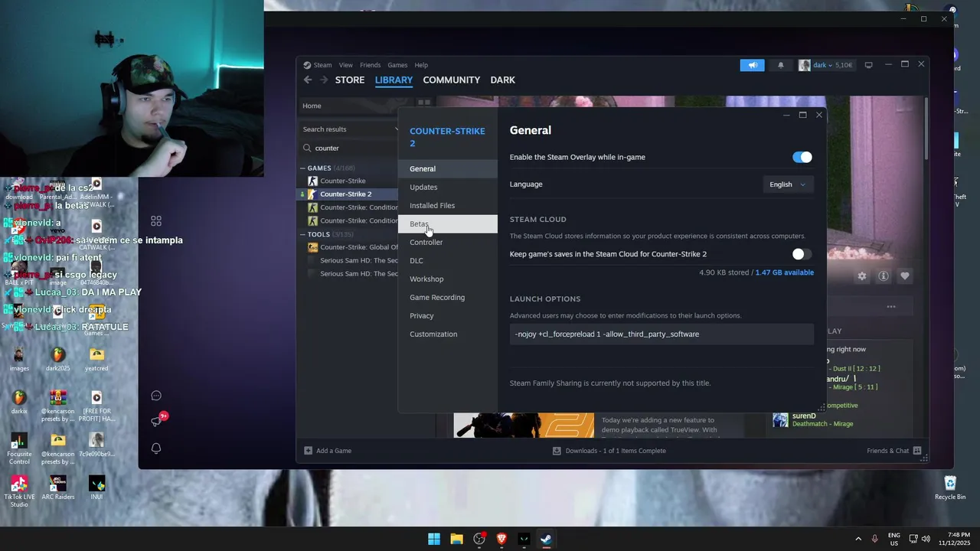Open the Game Recording section
This screenshot has height=551, width=980.
448,298
